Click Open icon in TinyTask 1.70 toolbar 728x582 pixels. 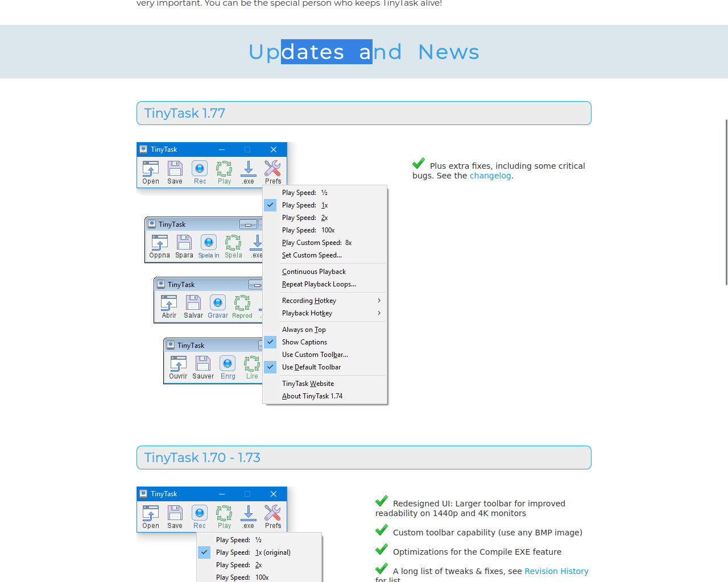(151, 517)
